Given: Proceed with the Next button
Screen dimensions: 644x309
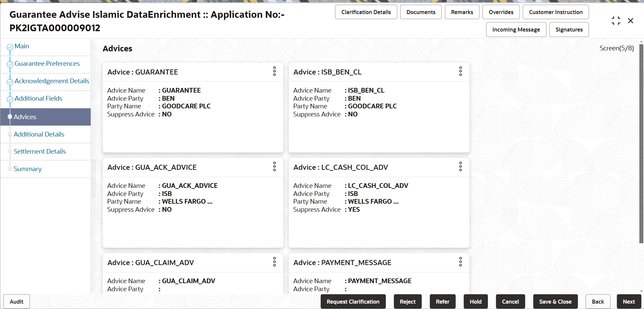Looking at the screenshot, I should pos(629,302).
